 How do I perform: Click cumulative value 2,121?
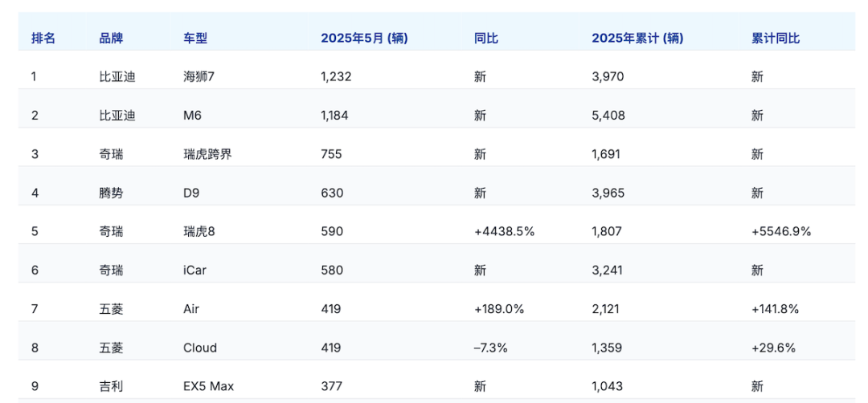point(606,309)
